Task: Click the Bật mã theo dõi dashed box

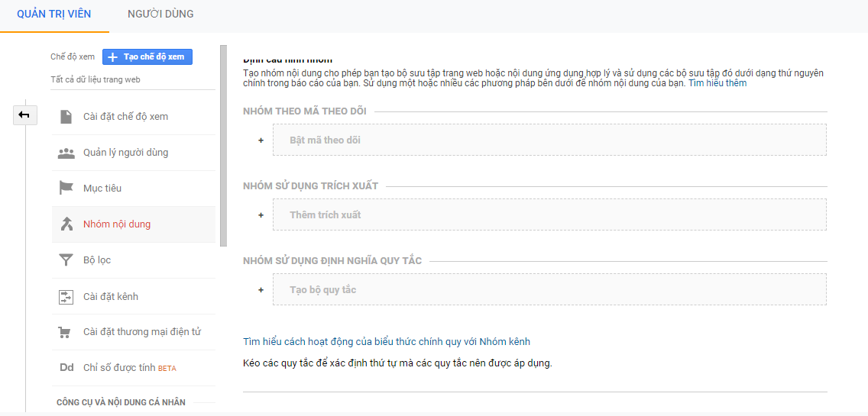Action: [x=549, y=140]
